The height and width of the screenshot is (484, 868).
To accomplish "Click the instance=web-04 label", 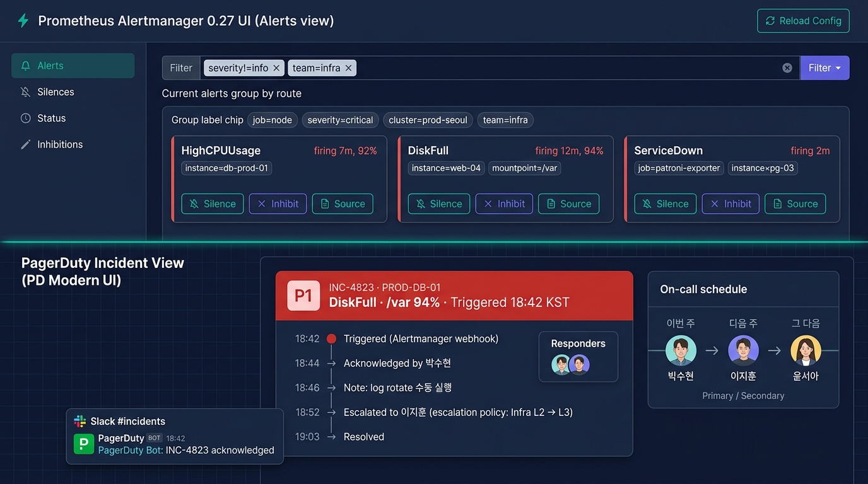I will [447, 168].
